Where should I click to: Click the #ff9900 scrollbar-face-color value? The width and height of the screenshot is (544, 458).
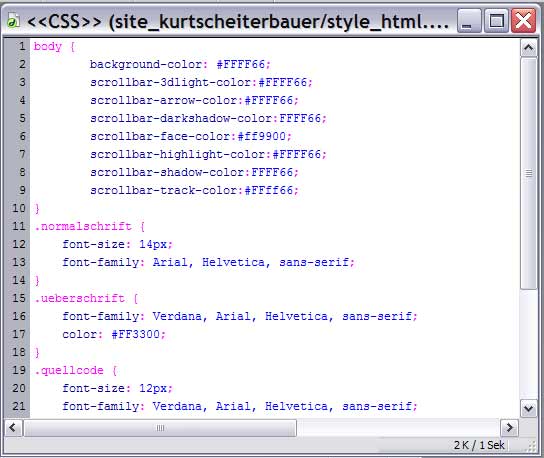[x=262, y=136]
